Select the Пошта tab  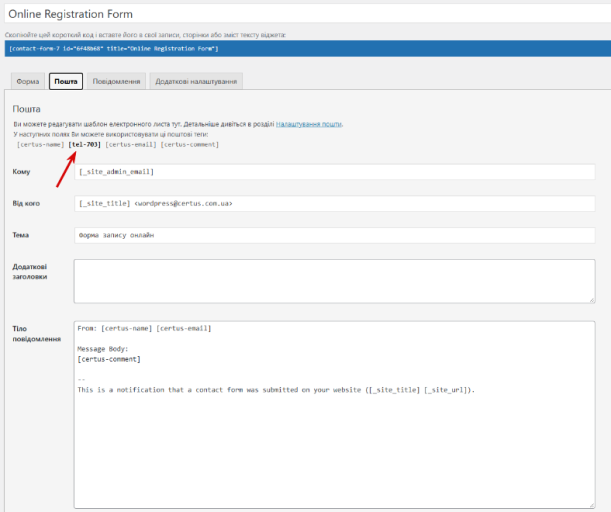tap(66, 81)
